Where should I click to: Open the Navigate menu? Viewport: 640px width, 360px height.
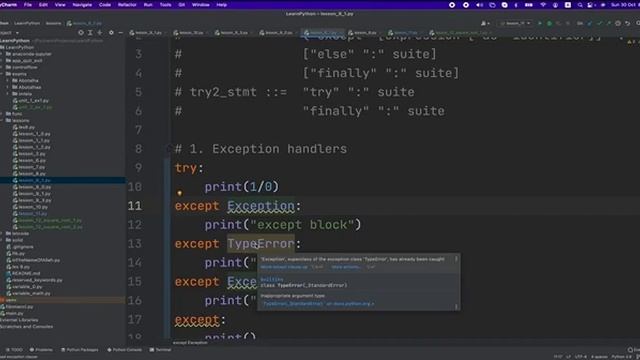pyautogui.click(x=82, y=5)
